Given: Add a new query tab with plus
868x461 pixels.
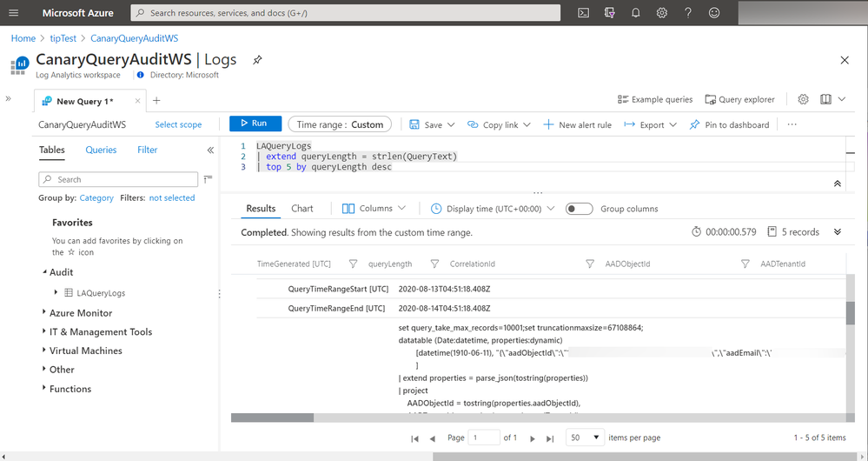Looking at the screenshot, I should [156, 100].
